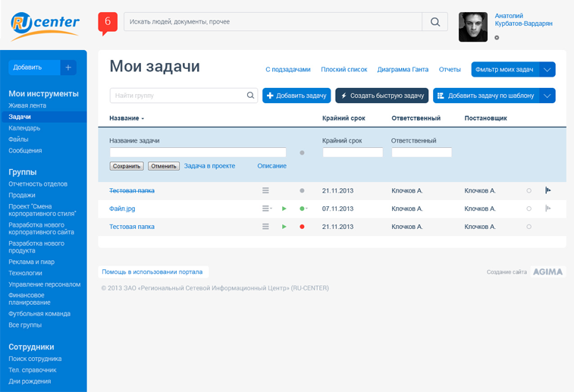Open menu icon for red-status Тестовая папка row

point(265,227)
